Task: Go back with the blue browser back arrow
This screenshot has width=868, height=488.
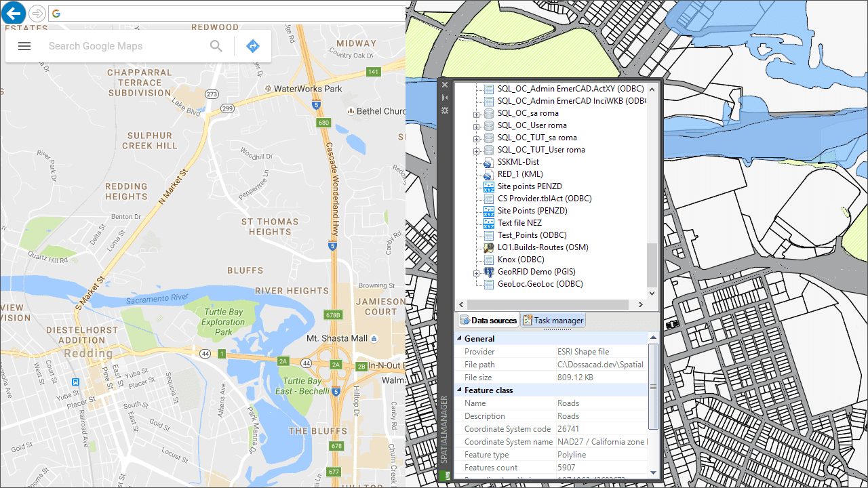Action: (14, 13)
